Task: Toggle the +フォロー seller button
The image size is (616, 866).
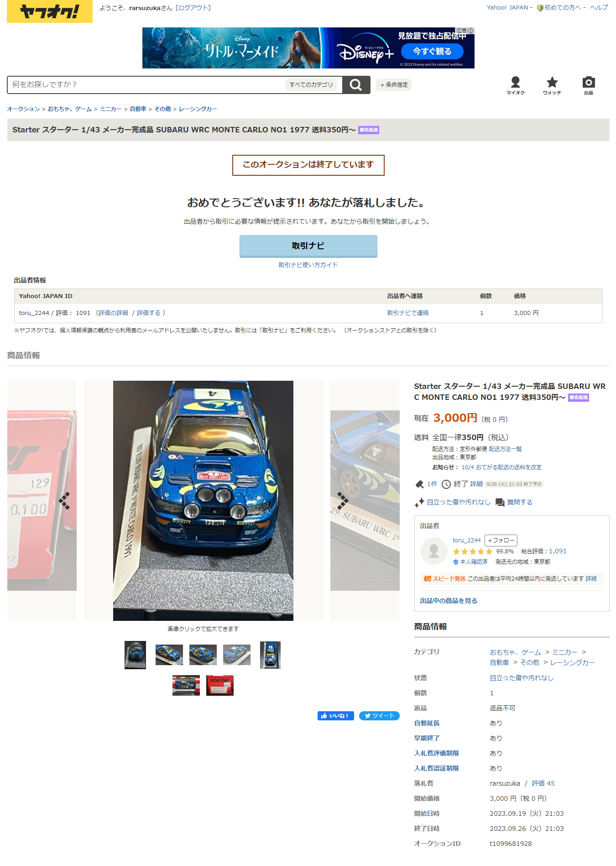Action: (501, 541)
